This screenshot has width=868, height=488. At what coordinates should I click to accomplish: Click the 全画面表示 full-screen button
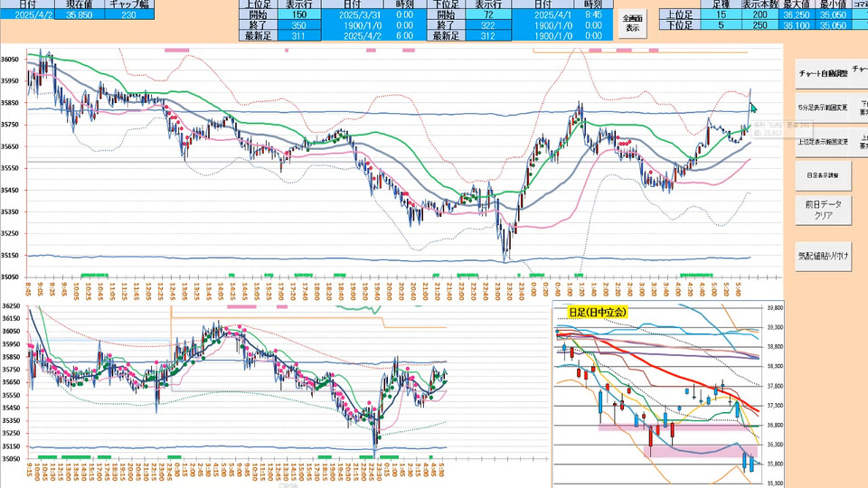coord(633,23)
